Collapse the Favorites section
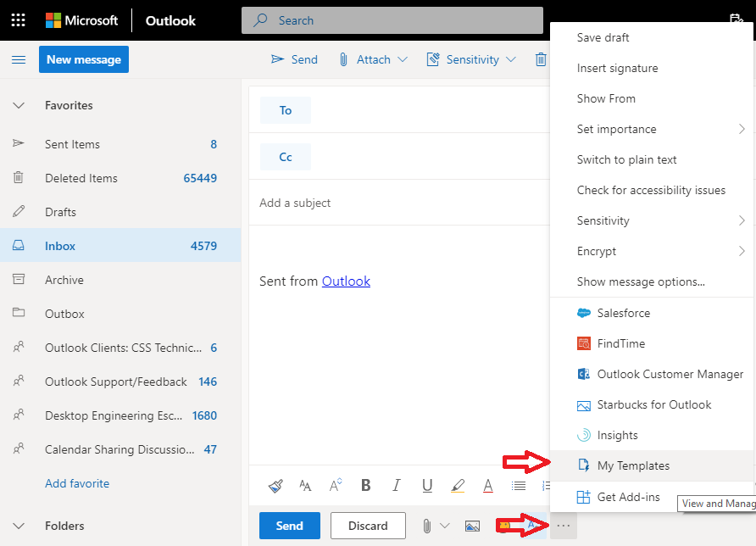Image resolution: width=756 pixels, height=546 pixels. (x=19, y=105)
